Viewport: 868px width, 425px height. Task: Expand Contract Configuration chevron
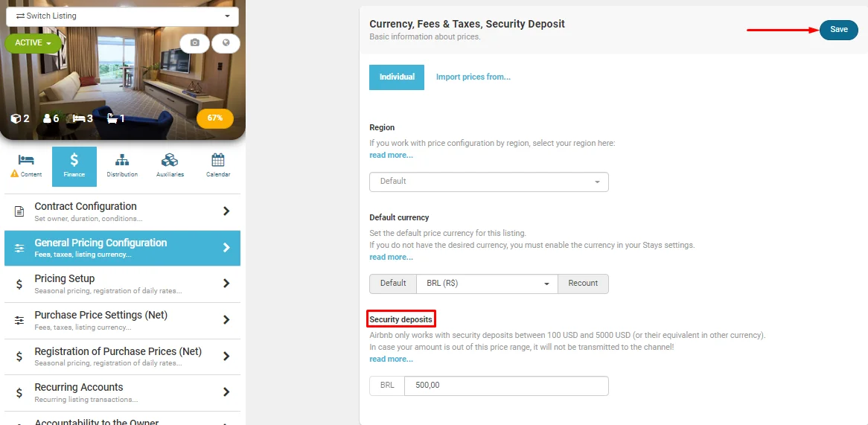click(x=226, y=211)
